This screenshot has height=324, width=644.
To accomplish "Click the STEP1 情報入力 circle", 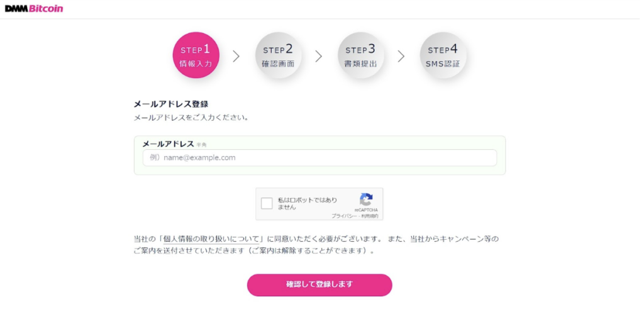I will coord(196,55).
